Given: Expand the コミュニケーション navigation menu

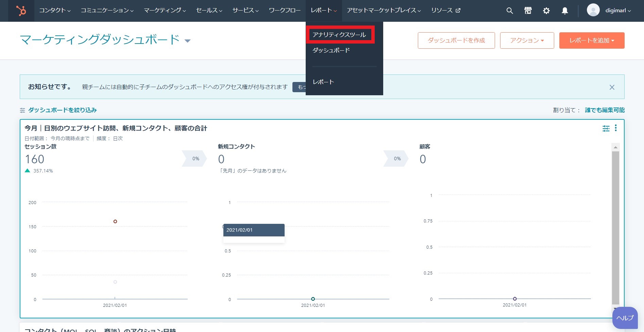Looking at the screenshot, I should (107, 11).
